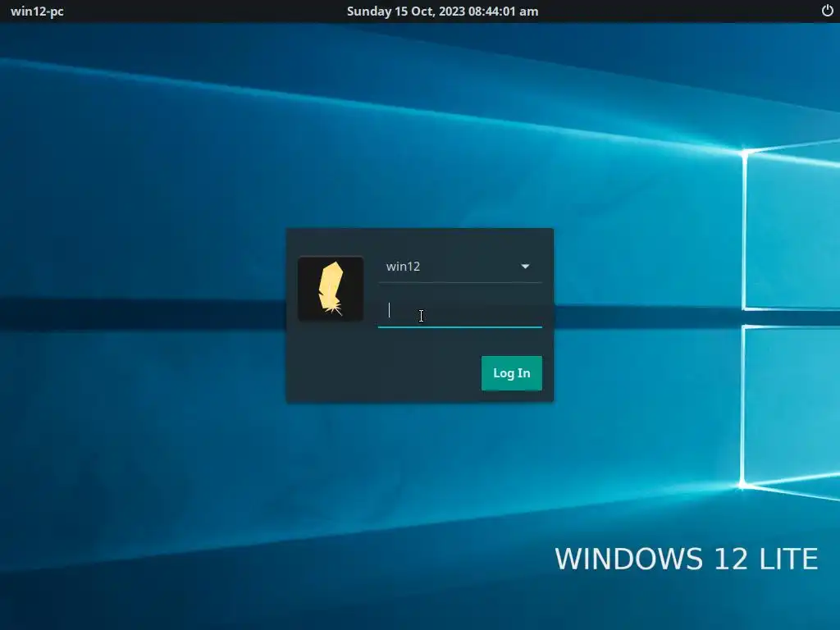The image size is (840, 630).
Task: Click the date and time clock
Action: click(x=442, y=11)
